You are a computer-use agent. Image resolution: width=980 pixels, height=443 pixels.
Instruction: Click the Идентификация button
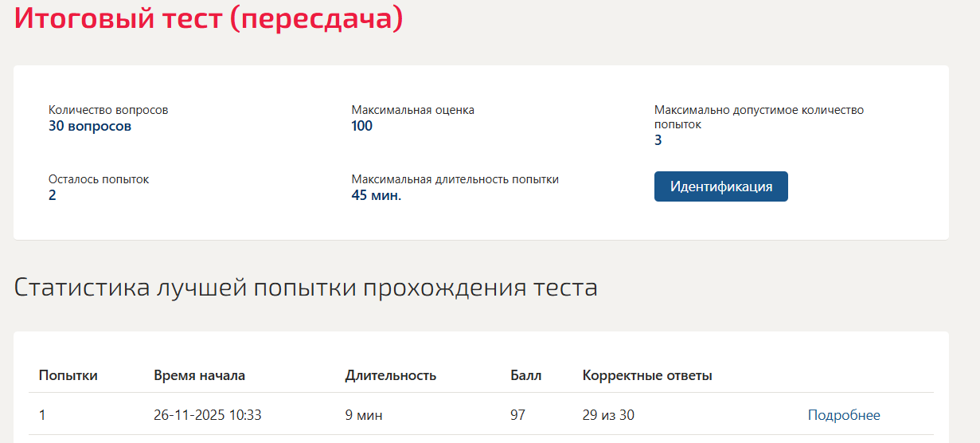pyautogui.click(x=720, y=186)
